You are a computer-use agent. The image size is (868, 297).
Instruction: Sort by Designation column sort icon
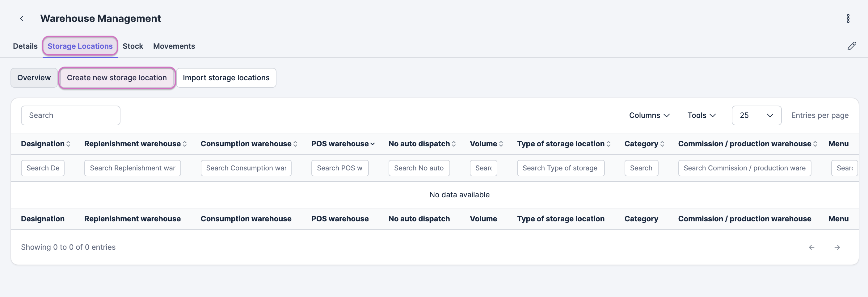pos(68,144)
